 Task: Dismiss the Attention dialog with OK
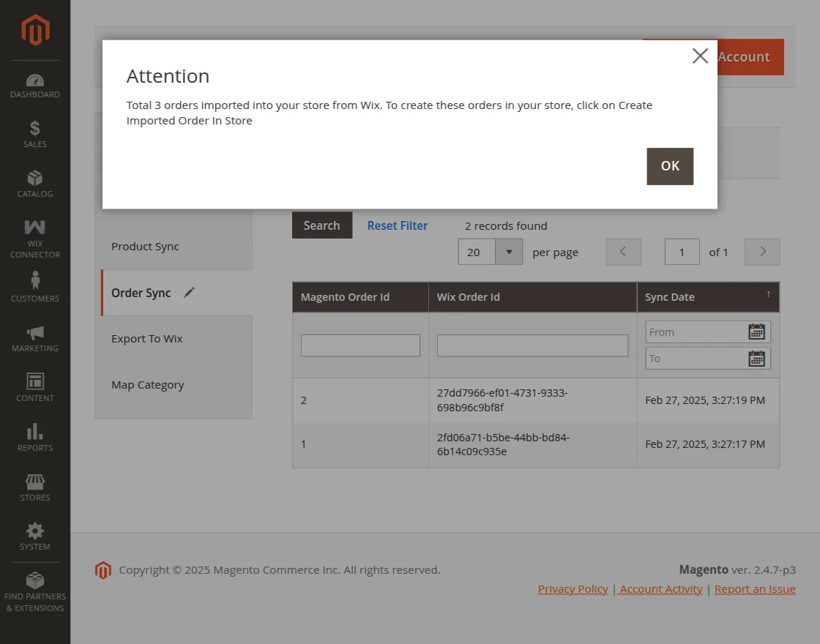669,166
